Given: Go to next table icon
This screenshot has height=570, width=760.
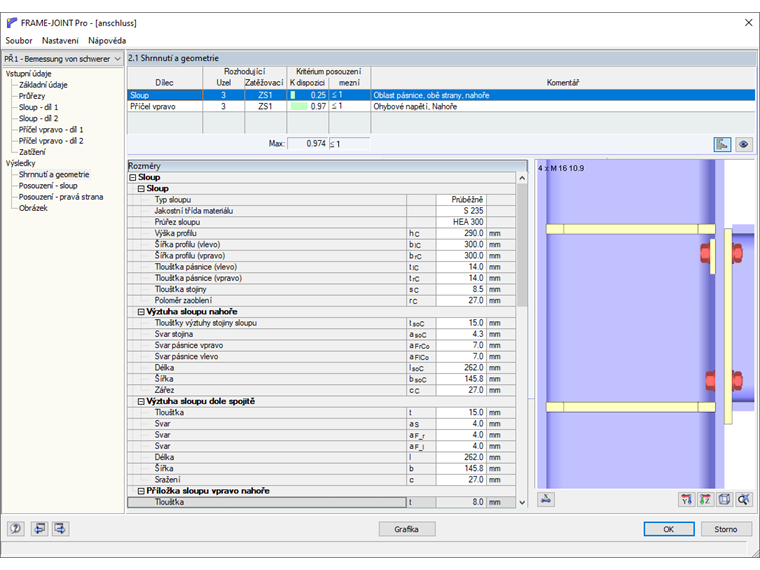Looking at the screenshot, I should (x=61, y=528).
